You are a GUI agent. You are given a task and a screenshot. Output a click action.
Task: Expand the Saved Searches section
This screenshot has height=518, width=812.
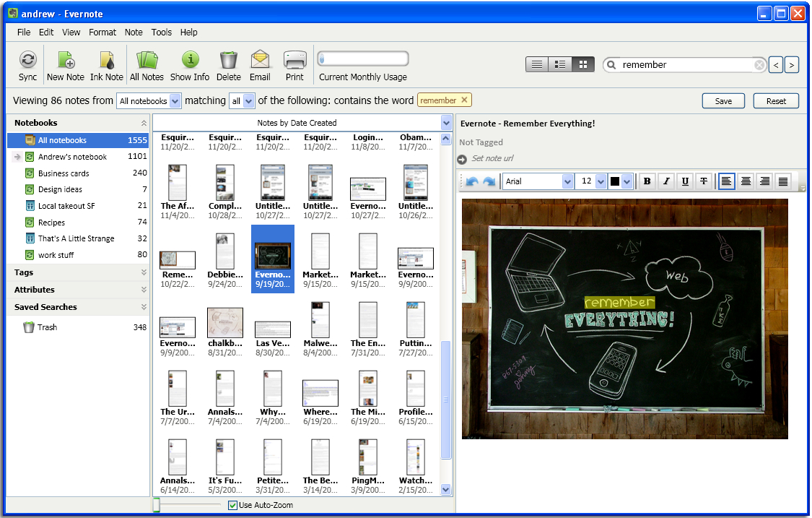(144, 307)
